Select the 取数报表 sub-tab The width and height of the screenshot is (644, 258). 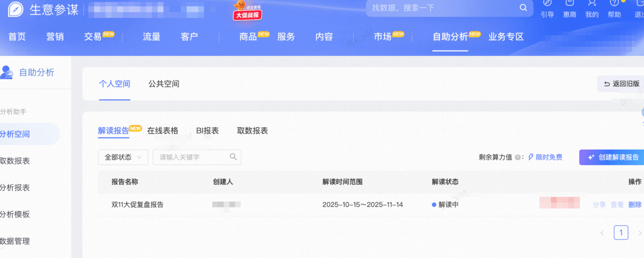[x=252, y=131]
